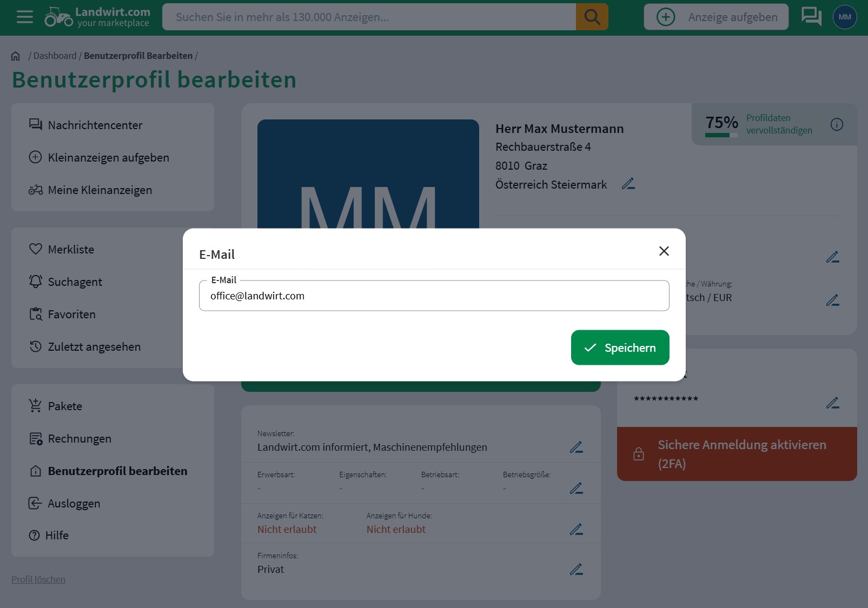Click the Anzeige aufgeben button
The width and height of the screenshot is (868, 608).
(716, 17)
